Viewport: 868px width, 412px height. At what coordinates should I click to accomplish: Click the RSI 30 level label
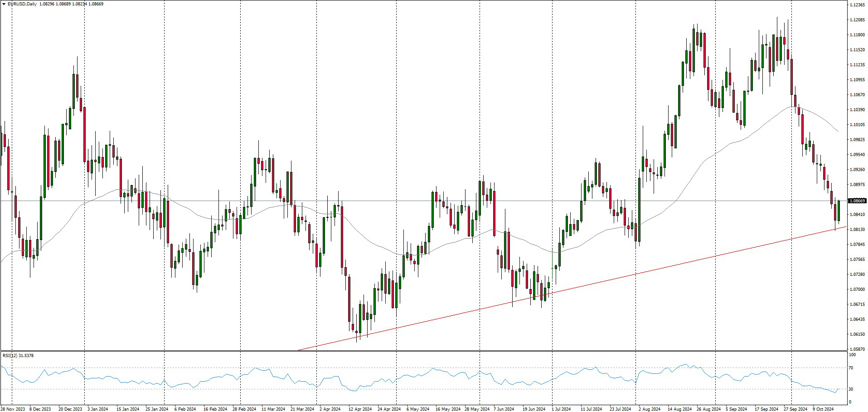(x=851, y=389)
